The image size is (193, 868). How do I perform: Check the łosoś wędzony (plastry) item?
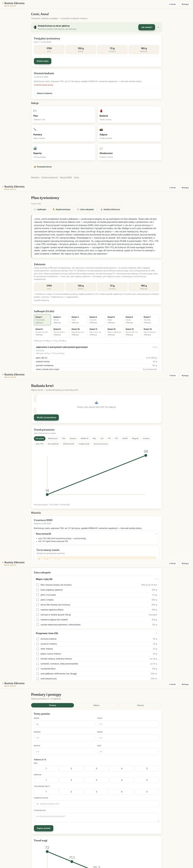38,590
